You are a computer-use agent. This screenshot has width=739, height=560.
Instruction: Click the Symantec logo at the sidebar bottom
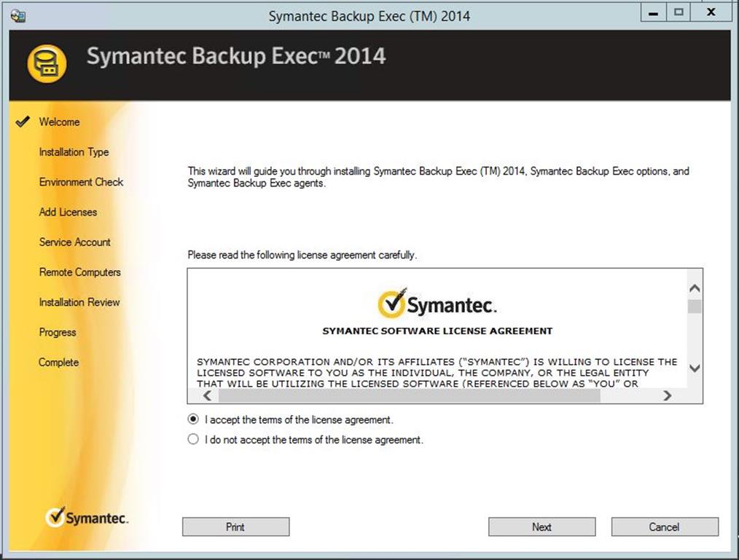87,517
